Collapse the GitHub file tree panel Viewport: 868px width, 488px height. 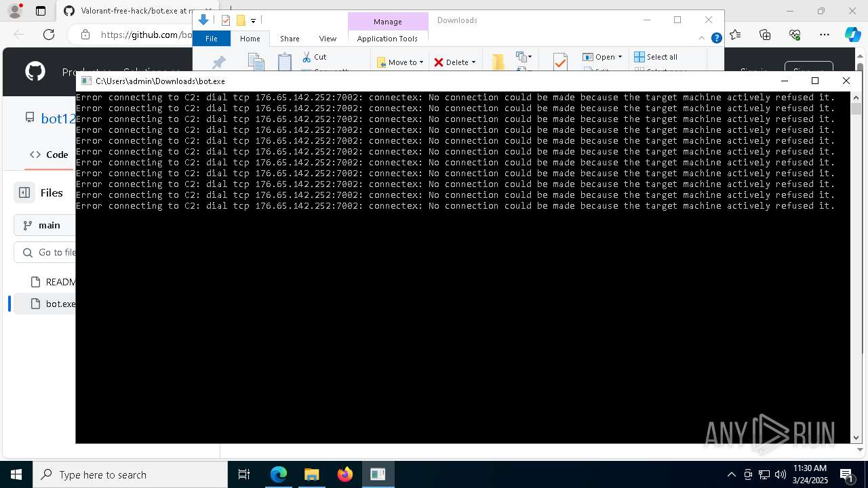click(24, 192)
